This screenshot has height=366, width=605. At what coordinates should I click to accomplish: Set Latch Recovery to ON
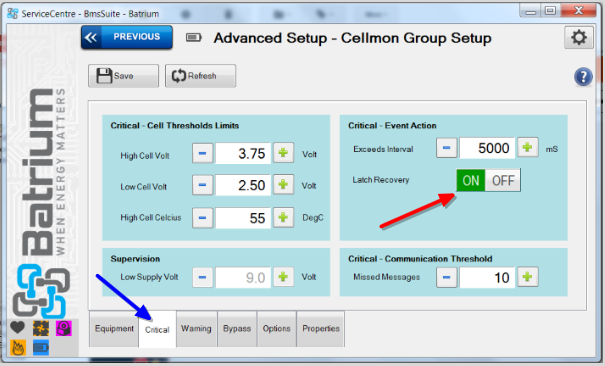pyautogui.click(x=470, y=180)
